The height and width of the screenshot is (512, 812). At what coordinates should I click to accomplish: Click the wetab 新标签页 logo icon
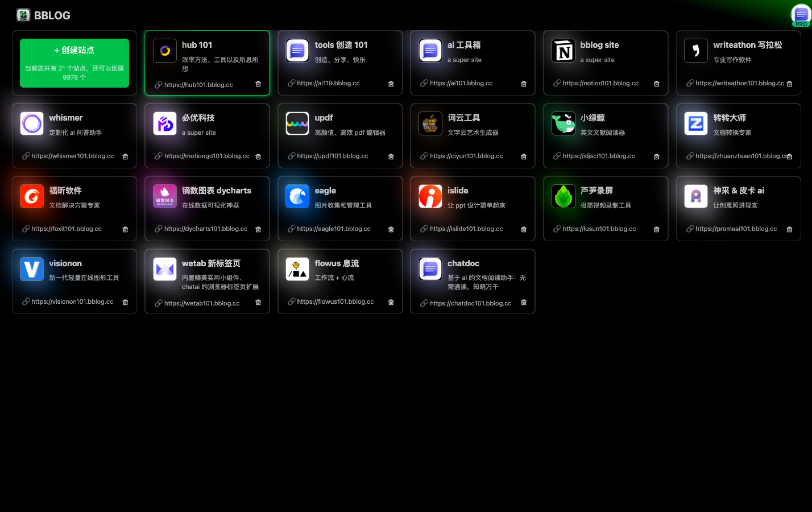(x=165, y=269)
